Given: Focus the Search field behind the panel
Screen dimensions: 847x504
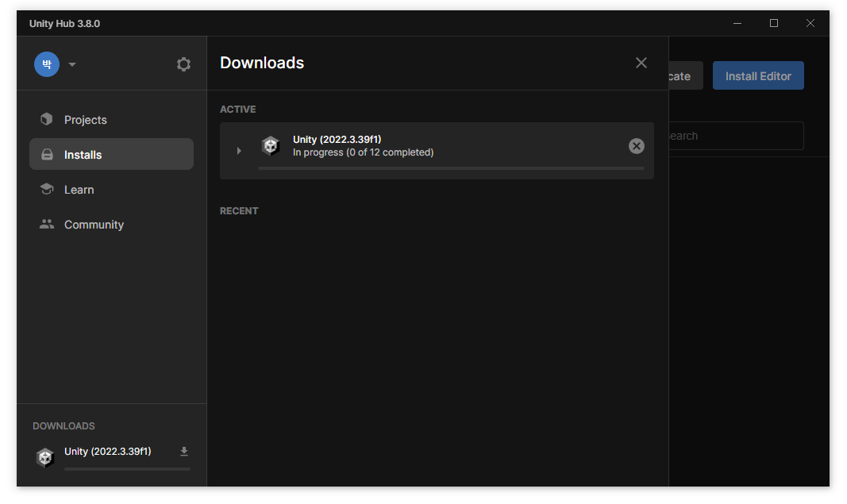Looking at the screenshot, I should (736, 136).
